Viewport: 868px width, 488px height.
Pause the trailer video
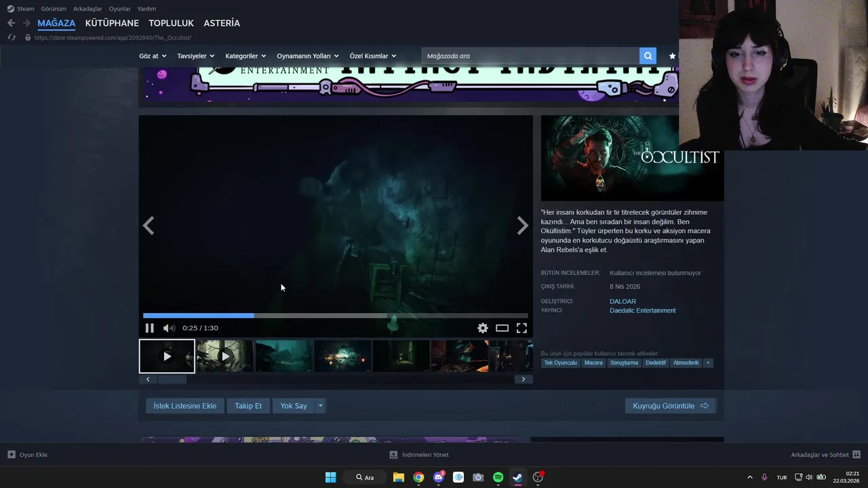(x=150, y=328)
